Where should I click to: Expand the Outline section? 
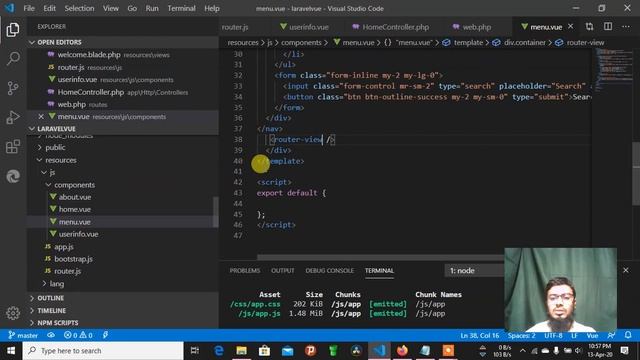pyautogui.click(x=50, y=298)
